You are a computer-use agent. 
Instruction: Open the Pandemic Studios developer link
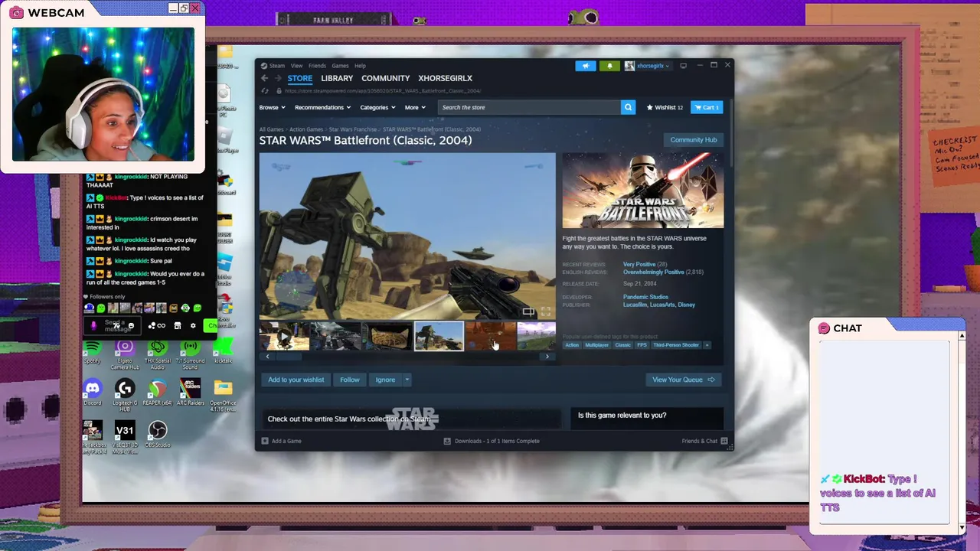tap(645, 297)
